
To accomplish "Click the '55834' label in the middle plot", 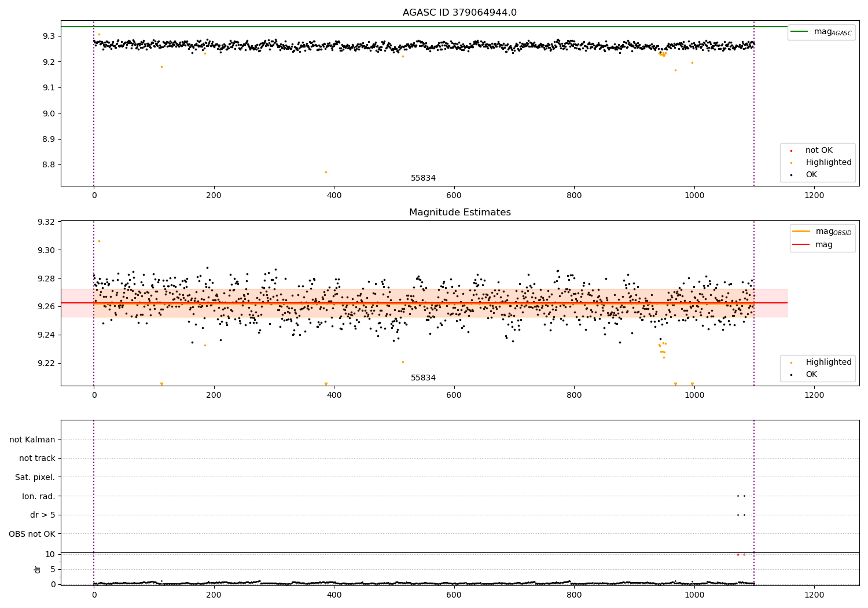I will point(423,378).
